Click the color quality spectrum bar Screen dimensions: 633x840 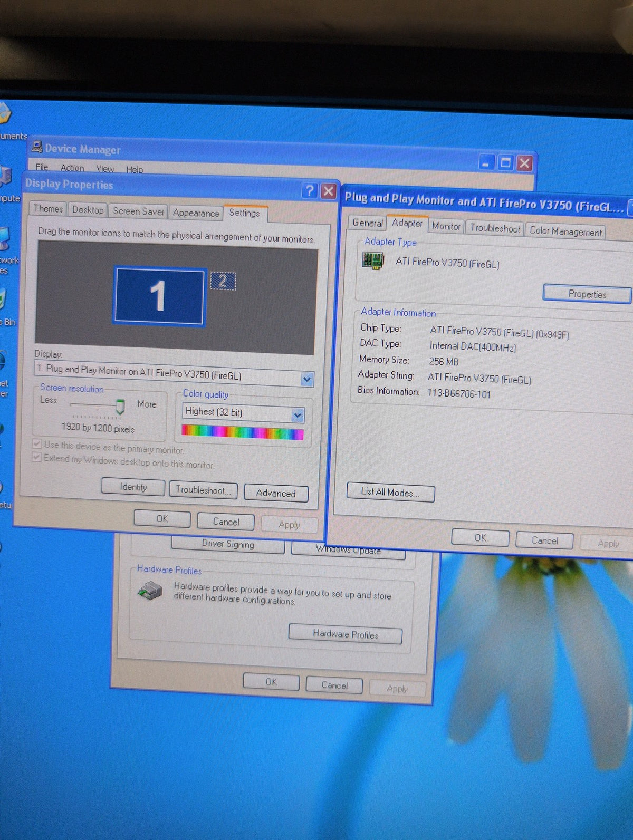coord(243,432)
